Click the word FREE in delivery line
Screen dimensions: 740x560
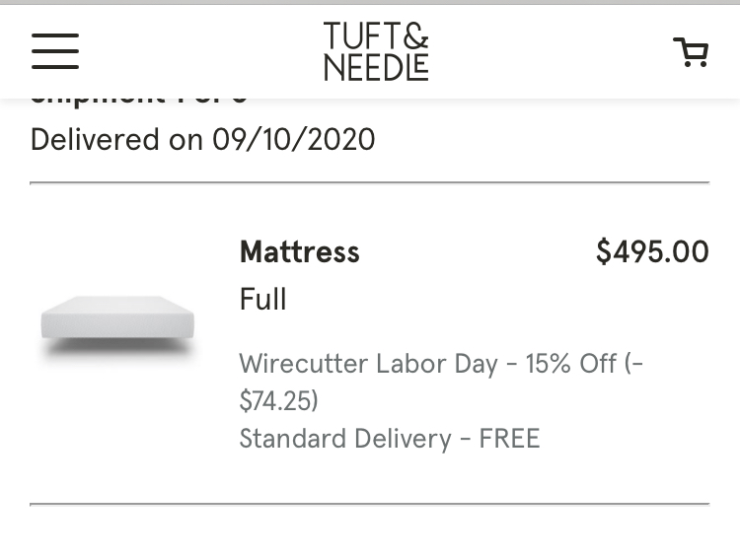[509, 439]
